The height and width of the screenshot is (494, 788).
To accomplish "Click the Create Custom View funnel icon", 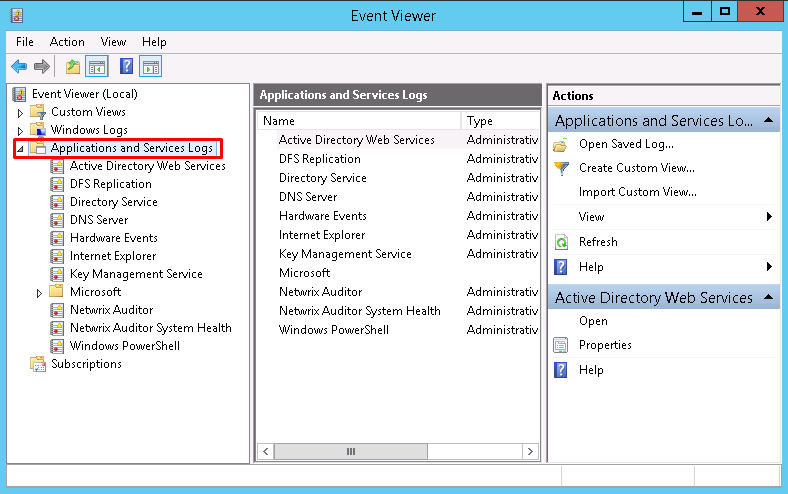I will 561,168.
